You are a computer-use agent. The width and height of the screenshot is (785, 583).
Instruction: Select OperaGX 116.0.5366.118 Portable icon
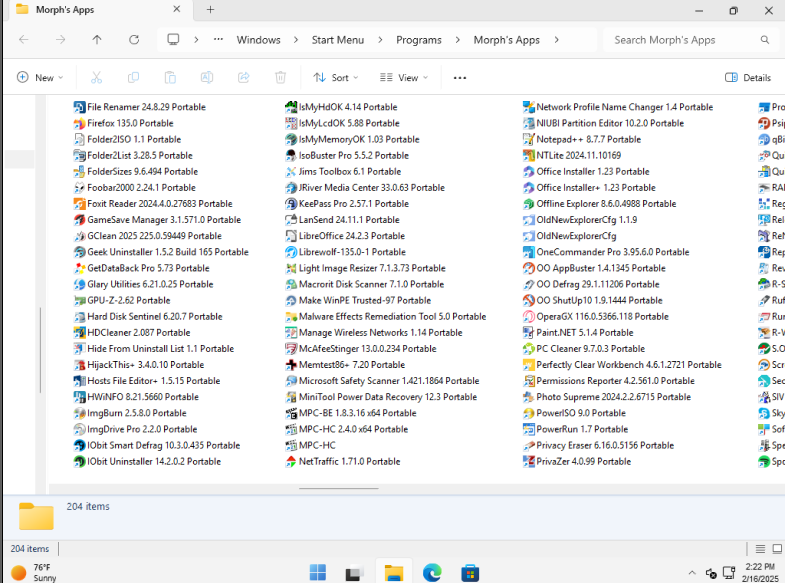[x=529, y=316]
